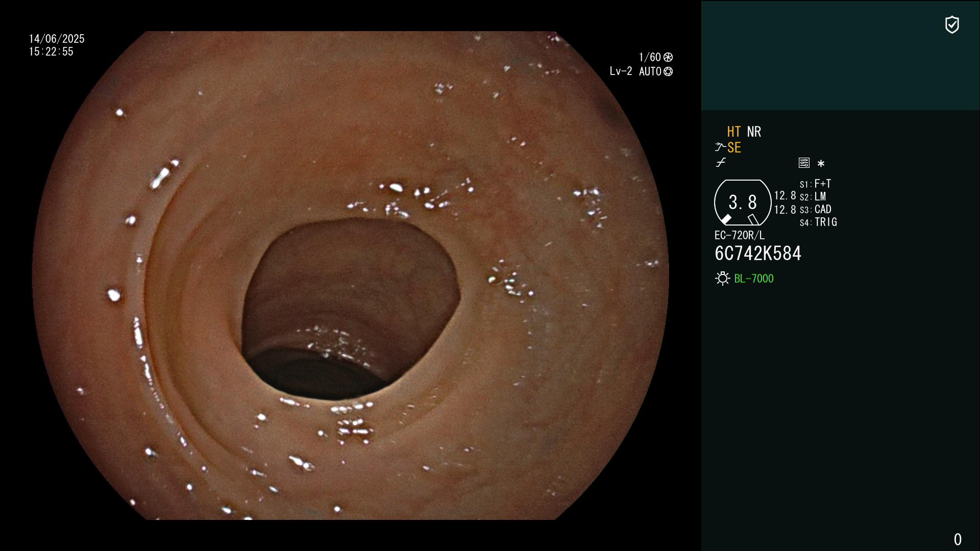Click the asterisk indicator icon
Image resolution: width=980 pixels, height=551 pixels.
point(821,163)
